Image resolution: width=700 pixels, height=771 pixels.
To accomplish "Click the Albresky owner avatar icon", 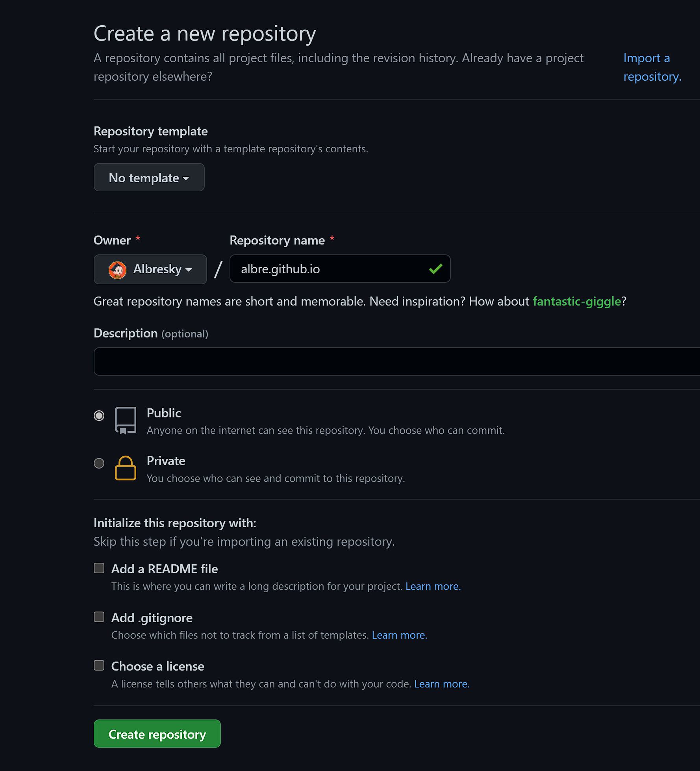I will pos(117,270).
